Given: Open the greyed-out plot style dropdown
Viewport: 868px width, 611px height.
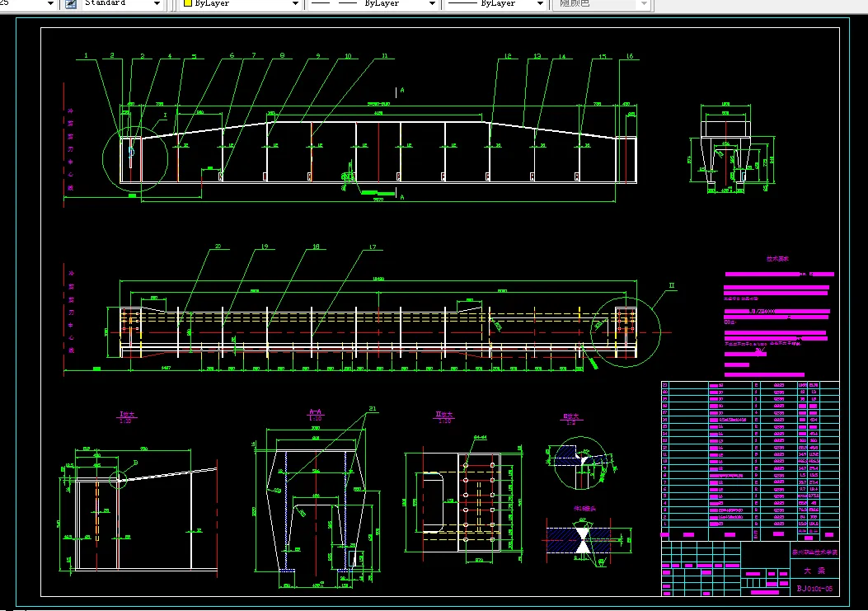Looking at the screenshot, I should click(x=644, y=4).
